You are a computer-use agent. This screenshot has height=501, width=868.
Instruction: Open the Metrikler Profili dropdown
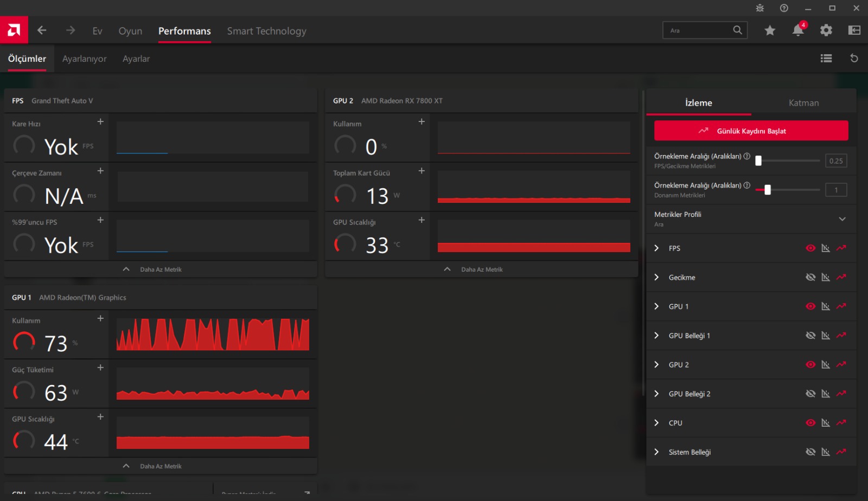tap(751, 219)
